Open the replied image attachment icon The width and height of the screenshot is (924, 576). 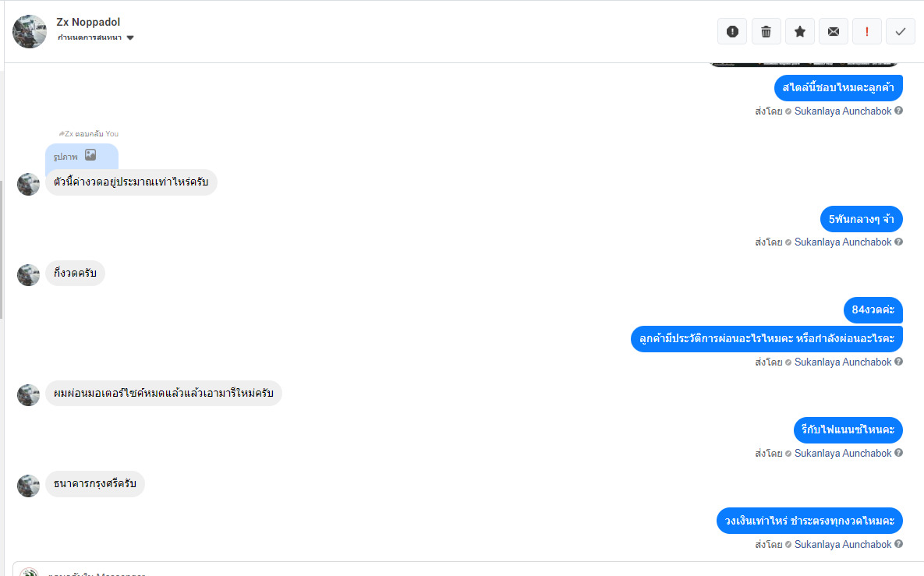coord(90,155)
